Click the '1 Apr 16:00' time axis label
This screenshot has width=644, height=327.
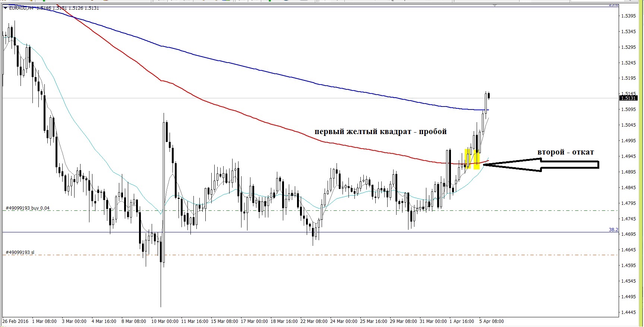(x=462, y=321)
